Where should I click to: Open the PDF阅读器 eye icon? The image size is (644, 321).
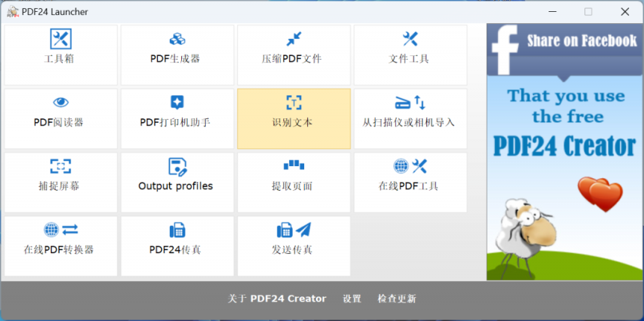60,103
